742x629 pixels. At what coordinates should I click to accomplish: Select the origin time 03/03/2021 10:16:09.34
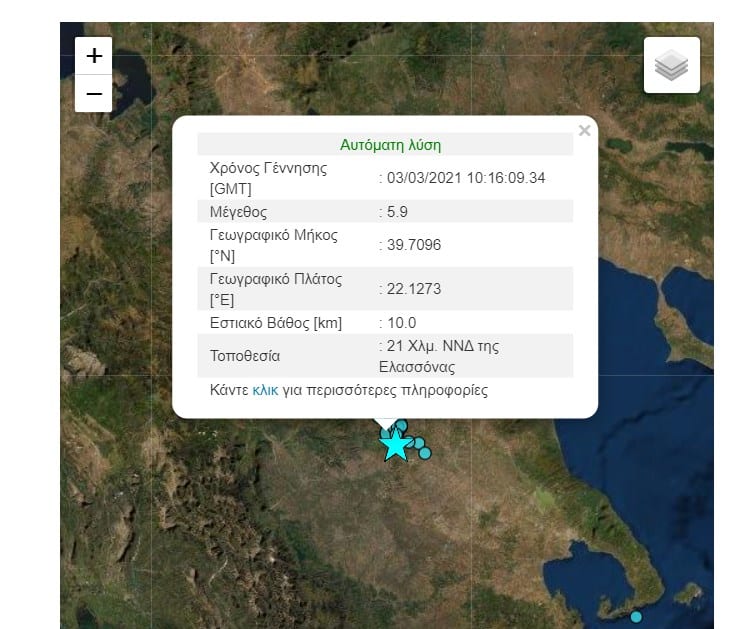point(465,178)
